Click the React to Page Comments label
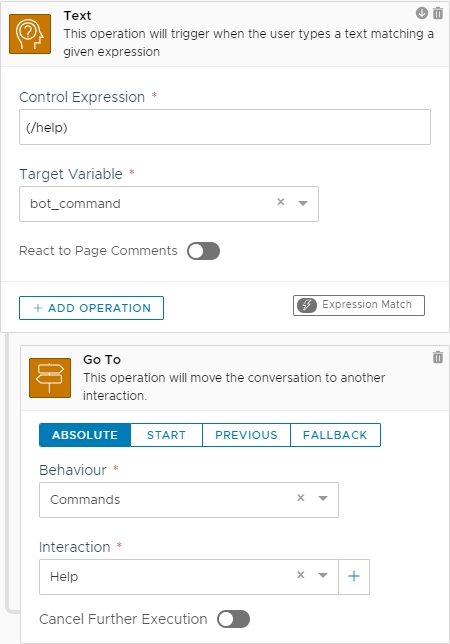The width and height of the screenshot is (450, 644). (98, 251)
